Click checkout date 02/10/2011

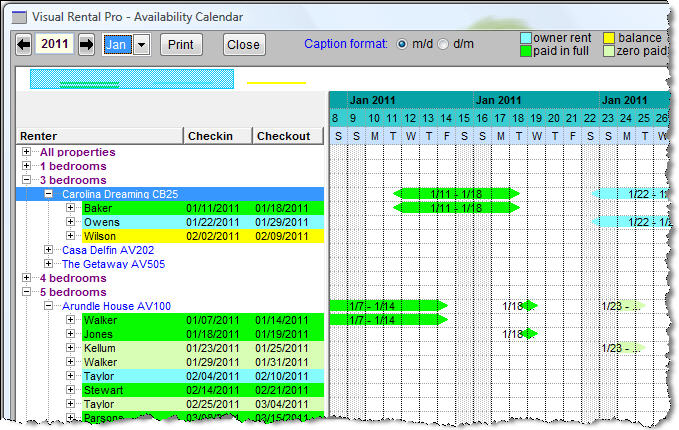pyautogui.click(x=282, y=376)
